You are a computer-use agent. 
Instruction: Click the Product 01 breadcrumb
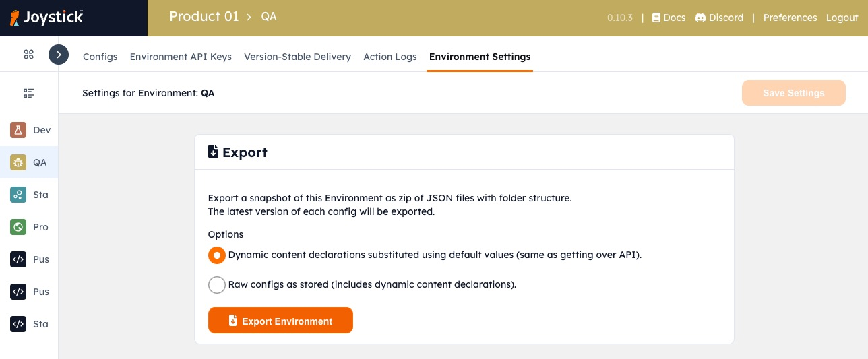(204, 17)
